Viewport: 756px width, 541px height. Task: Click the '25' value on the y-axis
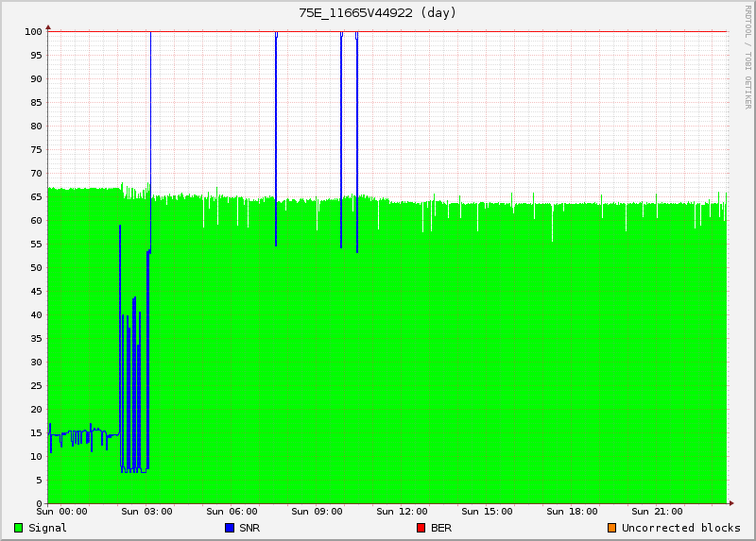tap(36, 386)
